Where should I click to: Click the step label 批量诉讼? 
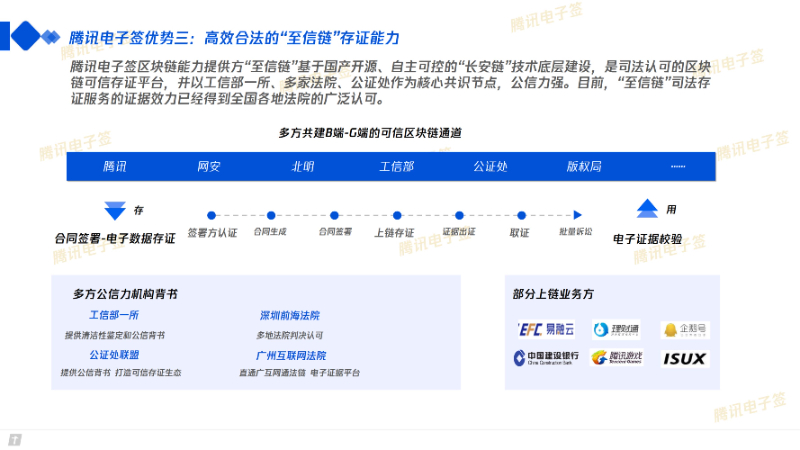(576, 232)
